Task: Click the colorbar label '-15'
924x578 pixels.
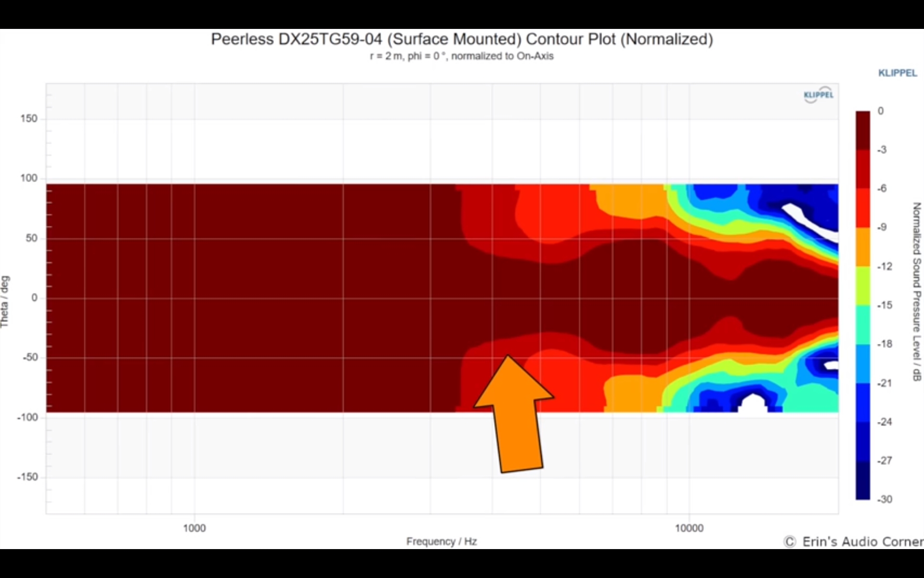Action: (885, 305)
